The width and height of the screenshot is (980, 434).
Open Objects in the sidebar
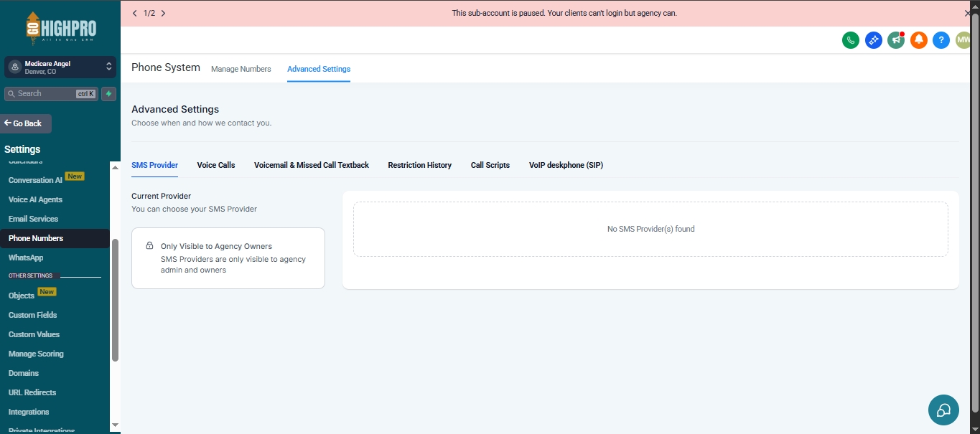(22, 296)
